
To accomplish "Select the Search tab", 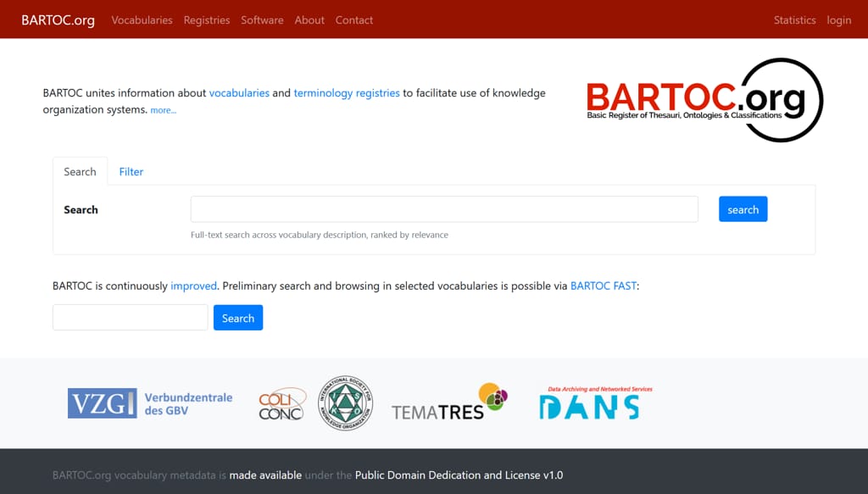I will pos(80,171).
